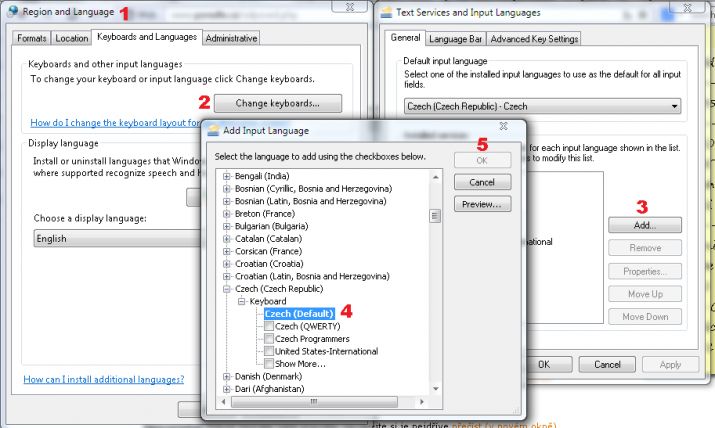This screenshot has width=715, height=428.
Task: Select the Danish (Denmark) language label
Action: click(268, 376)
